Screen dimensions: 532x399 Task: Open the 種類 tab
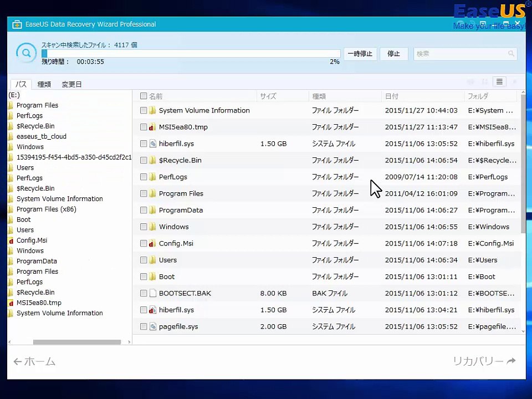44,84
